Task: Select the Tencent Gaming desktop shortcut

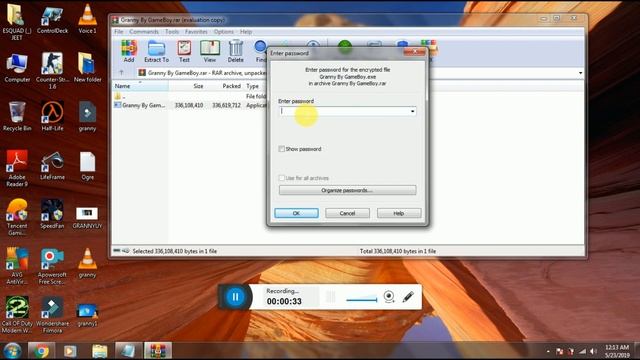Action: coord(17,217)
